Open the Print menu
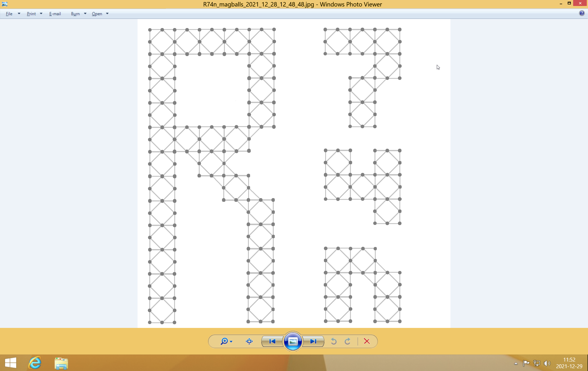This screenshot has height=371, width=588. (31, 14)
